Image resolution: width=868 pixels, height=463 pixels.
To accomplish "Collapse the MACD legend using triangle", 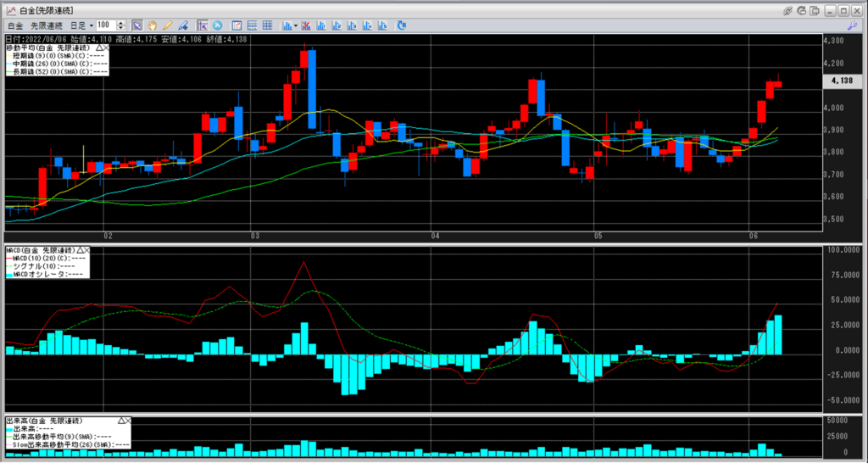I will click(x=80, y=251).
